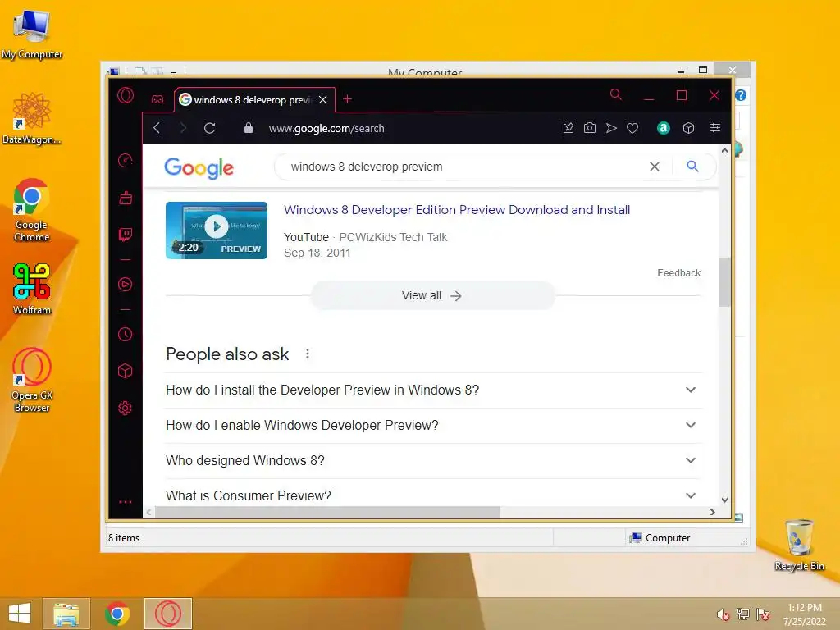The image size is (840, 630).
Task: Open Wolfram desktop icon
Action: coord(32,288)
